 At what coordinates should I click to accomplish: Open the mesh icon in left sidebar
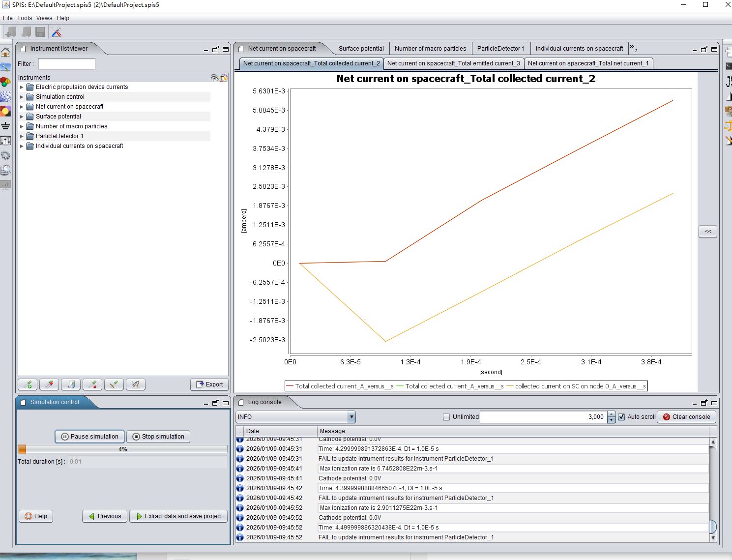pos(5,96)
